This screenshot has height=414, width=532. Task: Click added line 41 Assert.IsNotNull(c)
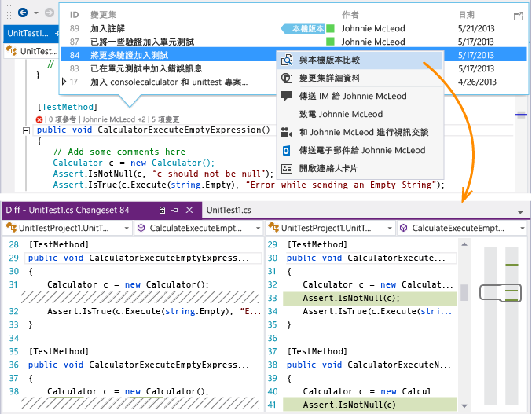coord(370,405)
